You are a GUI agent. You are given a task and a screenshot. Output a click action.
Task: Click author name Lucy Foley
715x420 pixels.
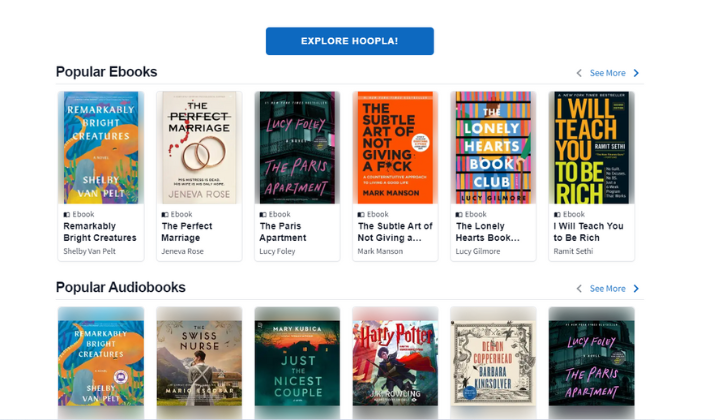(277, 251)
